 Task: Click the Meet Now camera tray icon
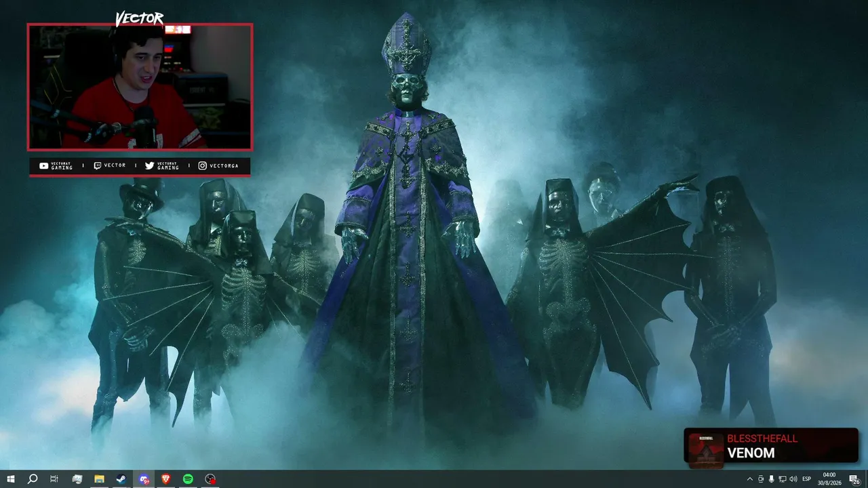pos(760,479)
